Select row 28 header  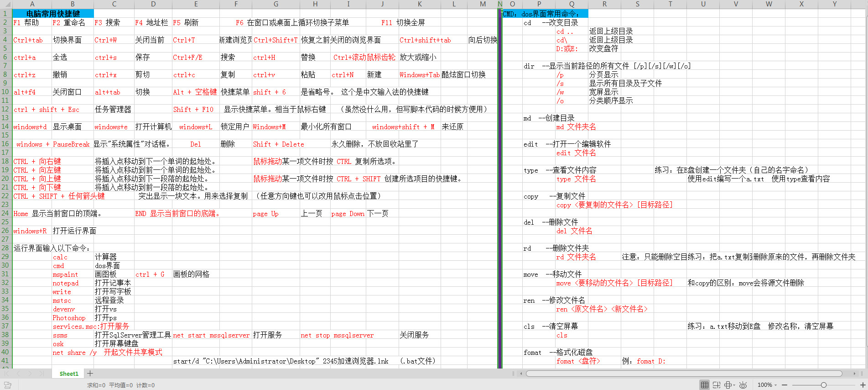coord(5,248)
